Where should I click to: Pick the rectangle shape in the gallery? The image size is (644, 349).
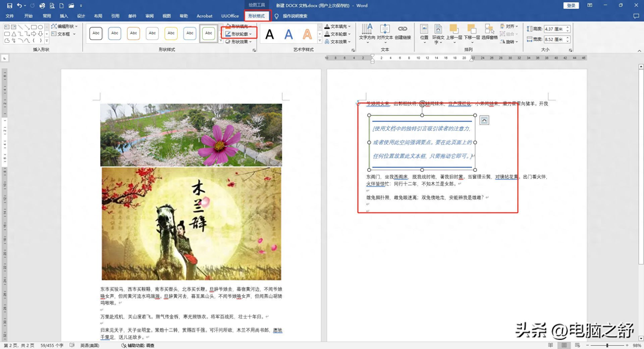34,27
